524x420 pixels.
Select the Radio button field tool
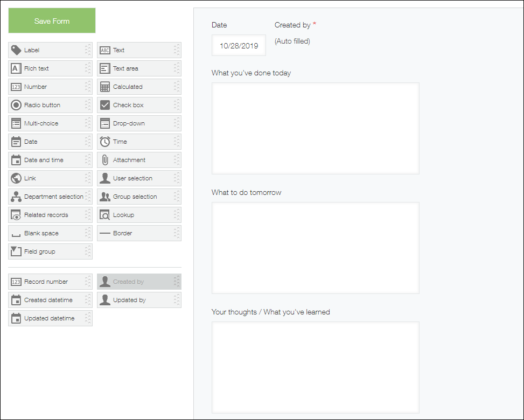pyautogui.click(x=40, y=105)
